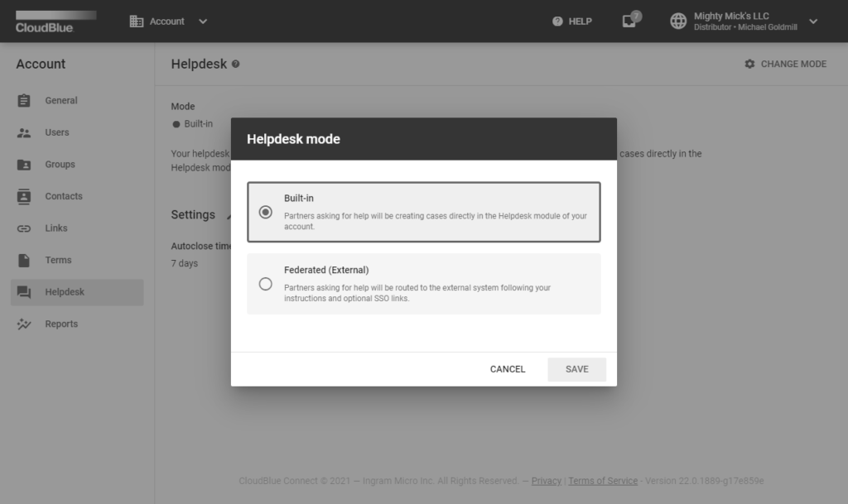Save the selected helpdesk mode

point(576,369)
